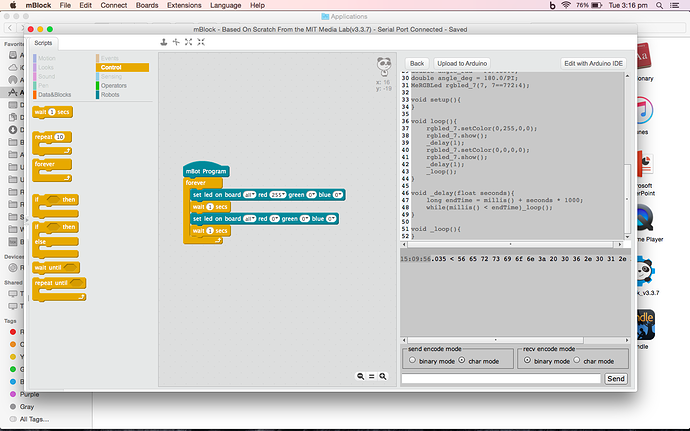The height and width of the screenshot is (431, 690).
Task: Select the duplicate stamp tool icon
Action: click(164, 42)
